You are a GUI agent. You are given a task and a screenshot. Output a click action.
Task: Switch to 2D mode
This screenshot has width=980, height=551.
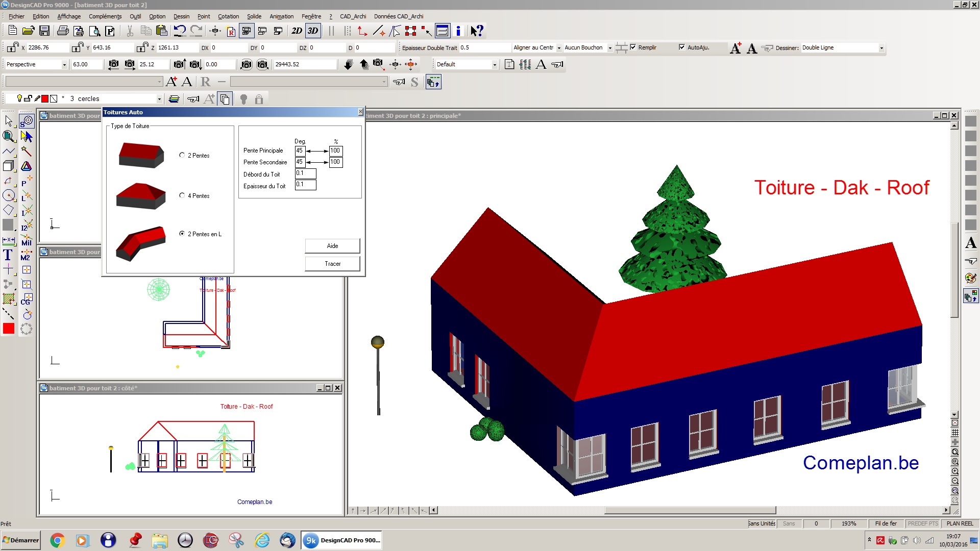click(x=297, y=31)
